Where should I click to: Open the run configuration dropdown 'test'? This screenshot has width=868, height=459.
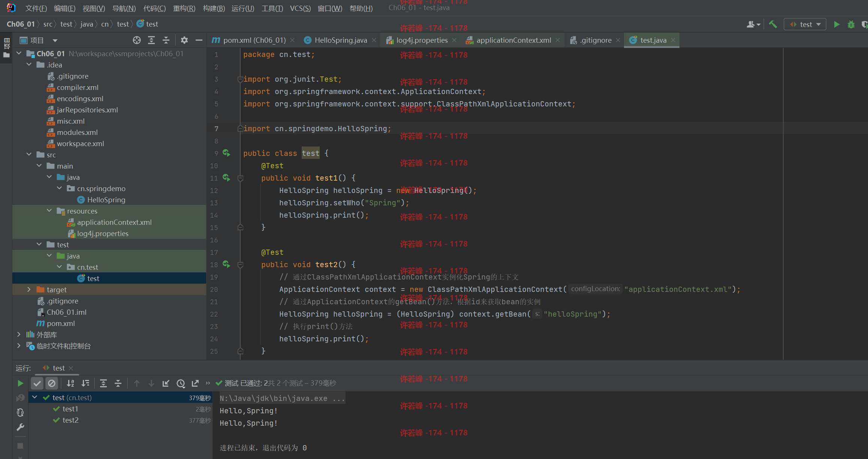pos(805,24)
